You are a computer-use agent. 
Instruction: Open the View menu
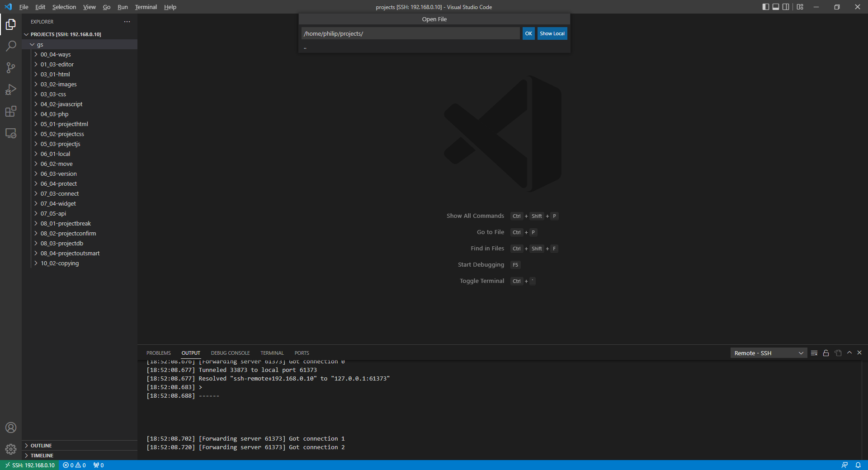click(x=89, y=7)
